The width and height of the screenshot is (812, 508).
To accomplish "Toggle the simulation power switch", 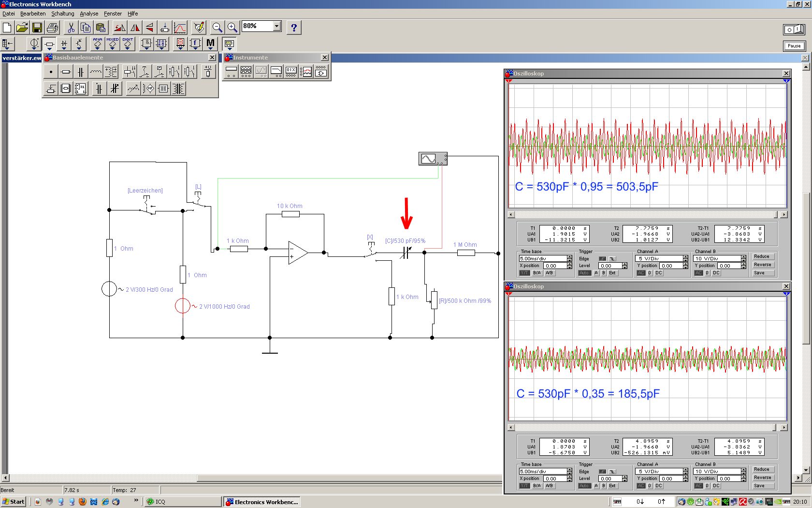I will coord(794,30).
